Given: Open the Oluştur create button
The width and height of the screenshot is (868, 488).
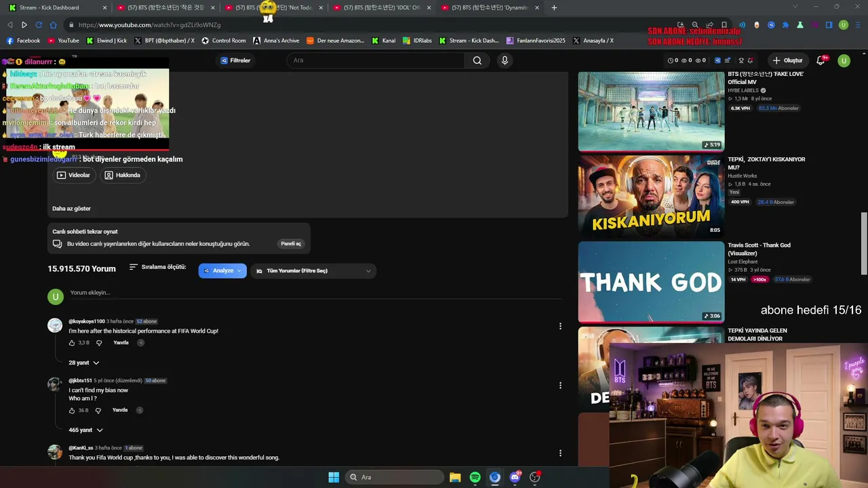Looking at the screenshot, I should [787, 60].
